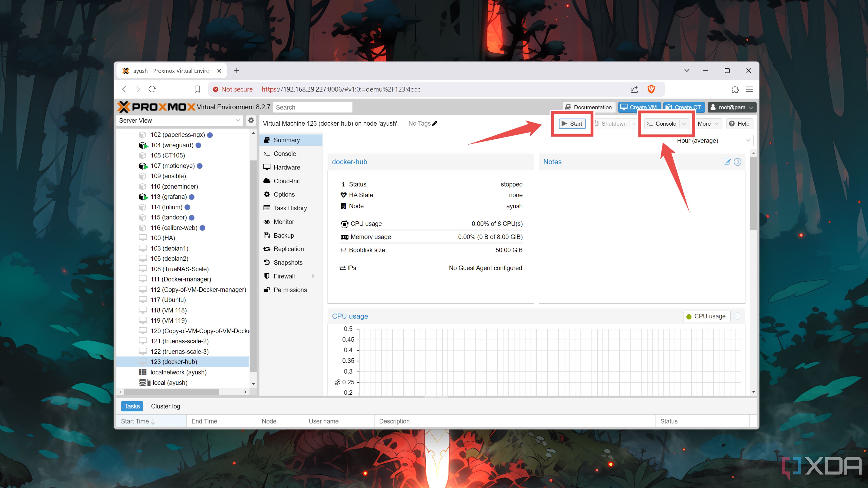Viewport: 868px width, 488px height.
Task: Open the Replication section
Action: (291, 249)
